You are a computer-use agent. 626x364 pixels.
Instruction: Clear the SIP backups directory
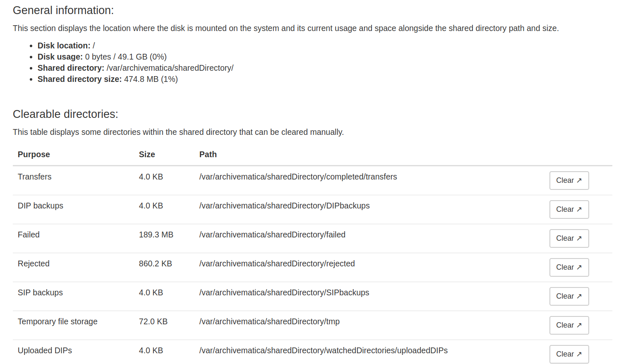[x=568, y=296]
